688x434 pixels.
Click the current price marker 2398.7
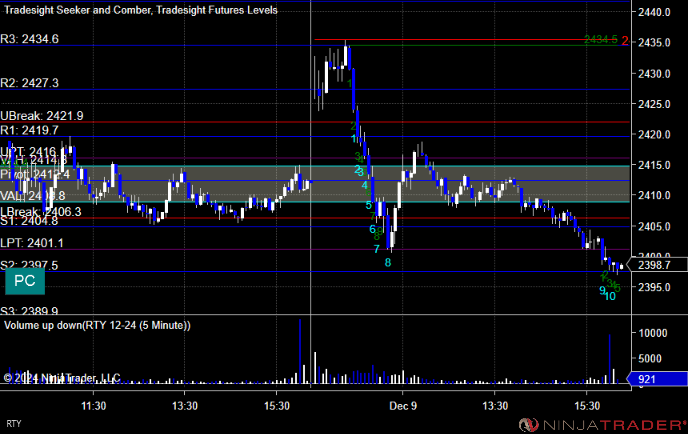(657, 265)
